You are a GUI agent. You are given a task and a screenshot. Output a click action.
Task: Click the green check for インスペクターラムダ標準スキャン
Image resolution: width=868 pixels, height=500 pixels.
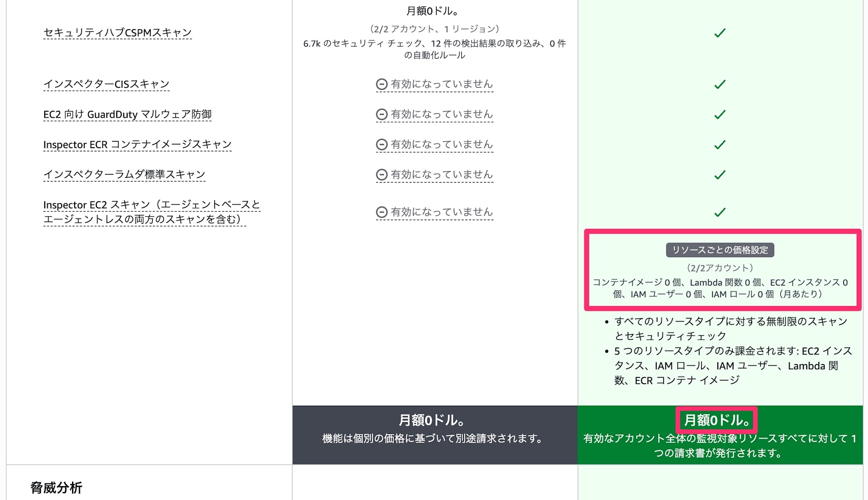[720, 174]
